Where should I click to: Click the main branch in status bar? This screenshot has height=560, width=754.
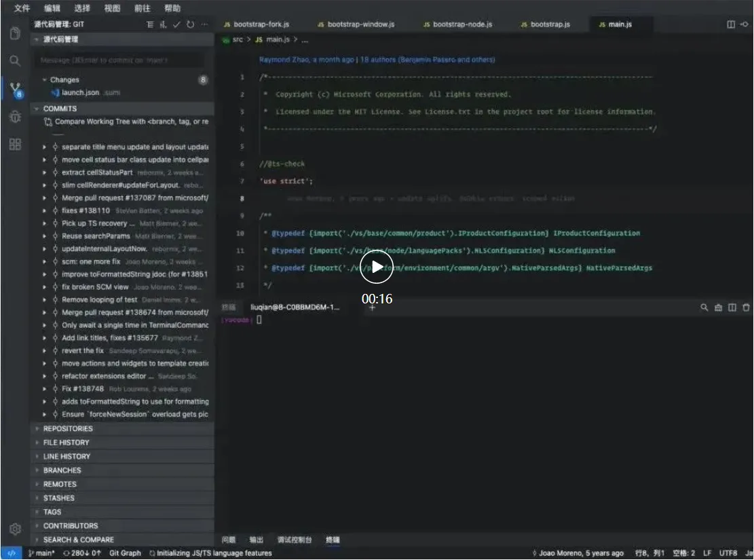[x=42, y=553]
